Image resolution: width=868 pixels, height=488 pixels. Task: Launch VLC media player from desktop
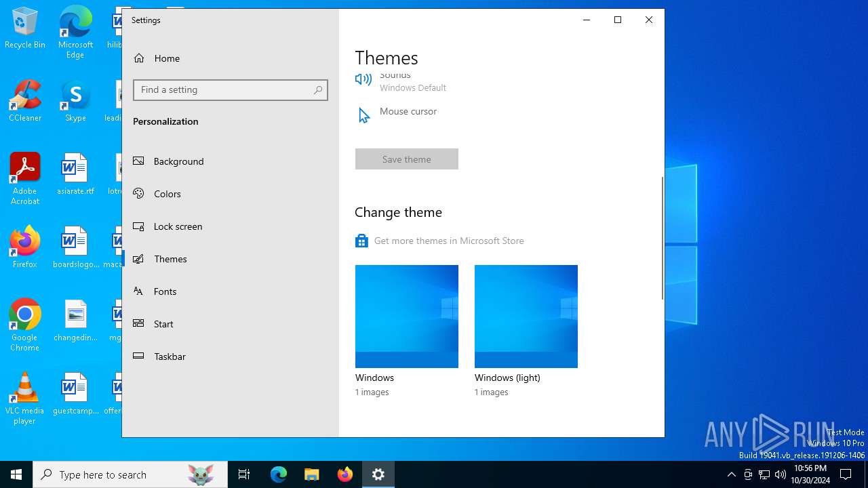click(25, 399)
